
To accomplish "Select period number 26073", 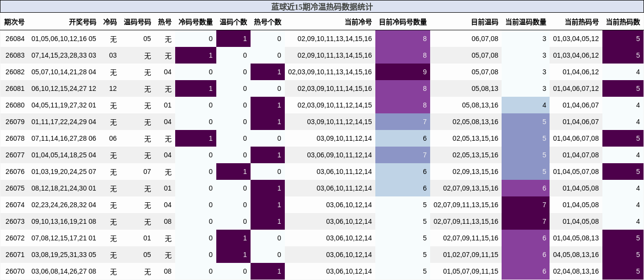I will pyautogui.click(x=15, y=221).
